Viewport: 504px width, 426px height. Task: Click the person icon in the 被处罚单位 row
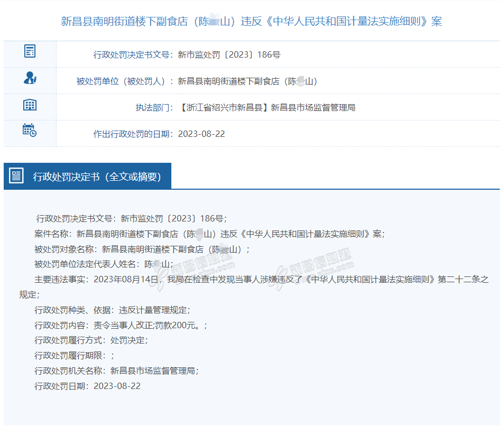click(30, 78)
